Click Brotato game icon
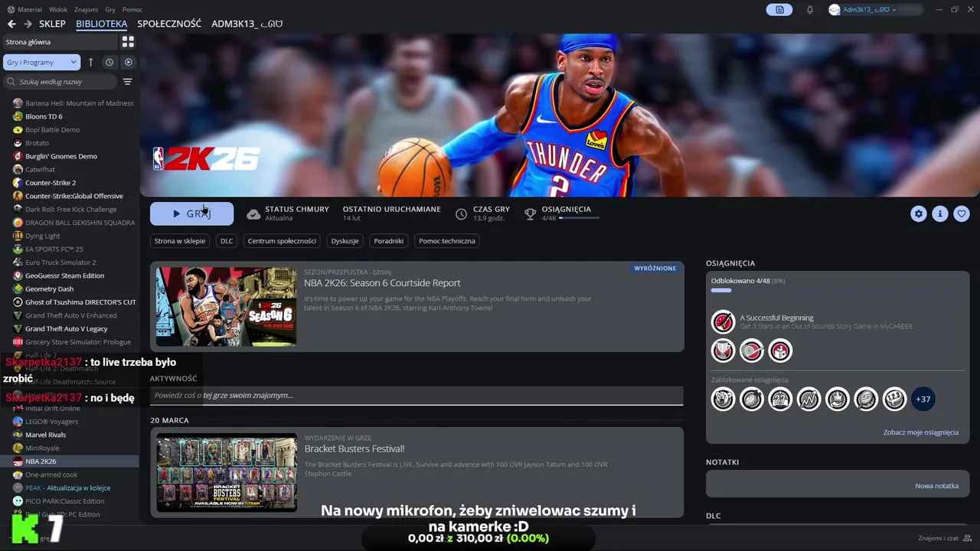 (18, 143)
